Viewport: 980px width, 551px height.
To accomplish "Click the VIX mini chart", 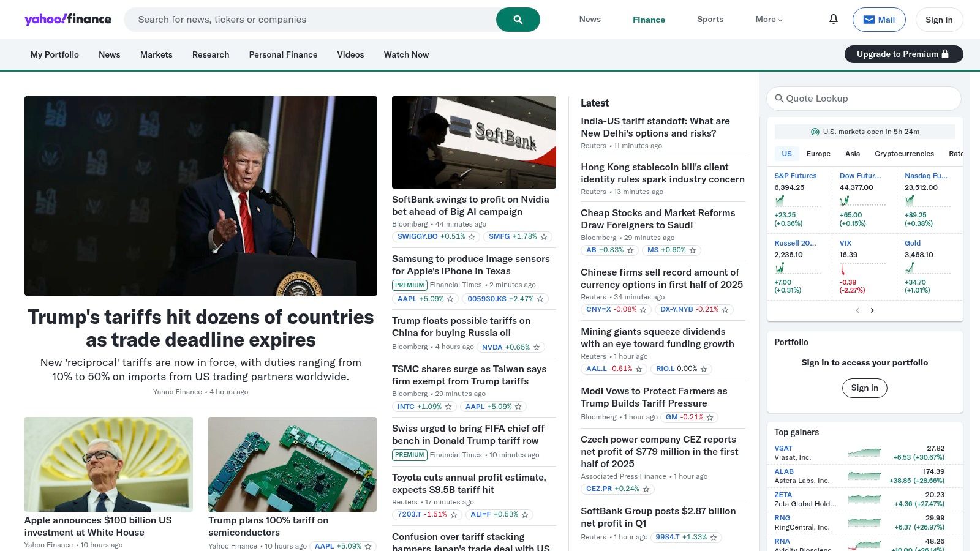I will click(862, 268).
